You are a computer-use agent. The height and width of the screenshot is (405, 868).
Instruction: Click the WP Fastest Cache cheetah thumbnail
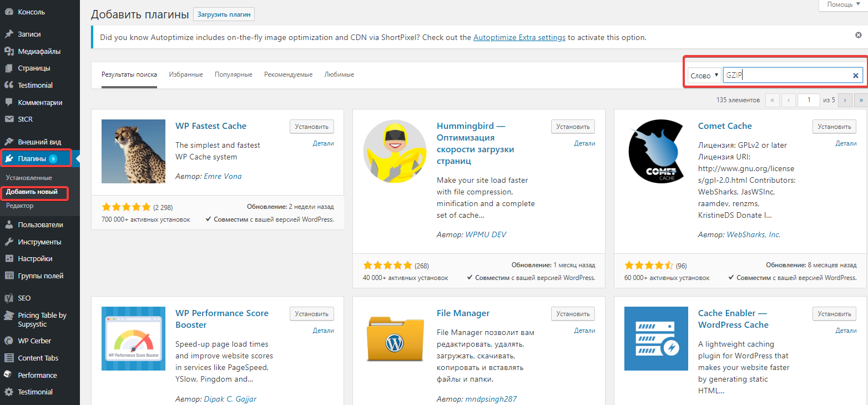[133, 151]
